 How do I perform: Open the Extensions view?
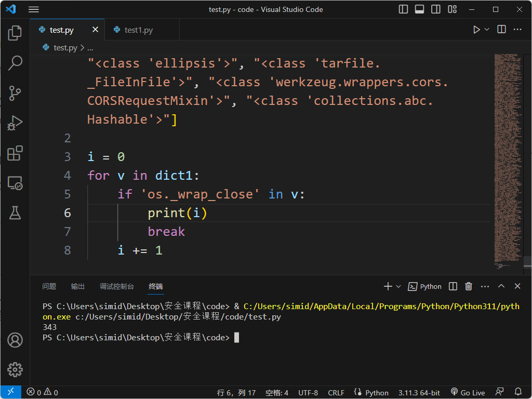coord(15,153)
